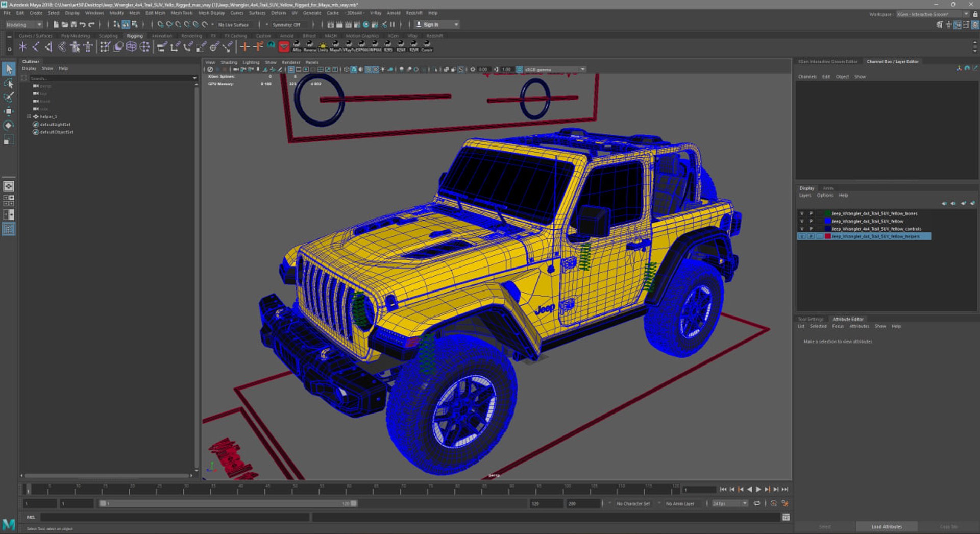Click the red color swatch of helpers layer
Image resolution: width=980 pixels, height=534 pixels.
pyautogui.click(x=828, y=236)
